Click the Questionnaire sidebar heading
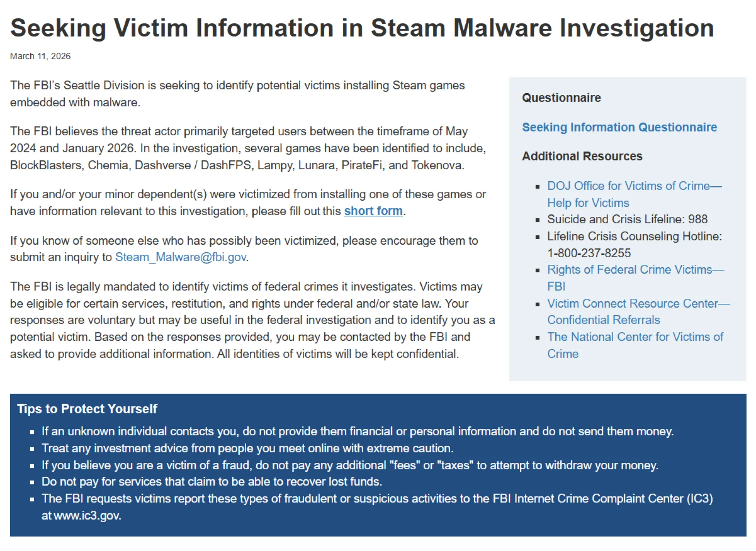756x551 pixels. point(561,98)
